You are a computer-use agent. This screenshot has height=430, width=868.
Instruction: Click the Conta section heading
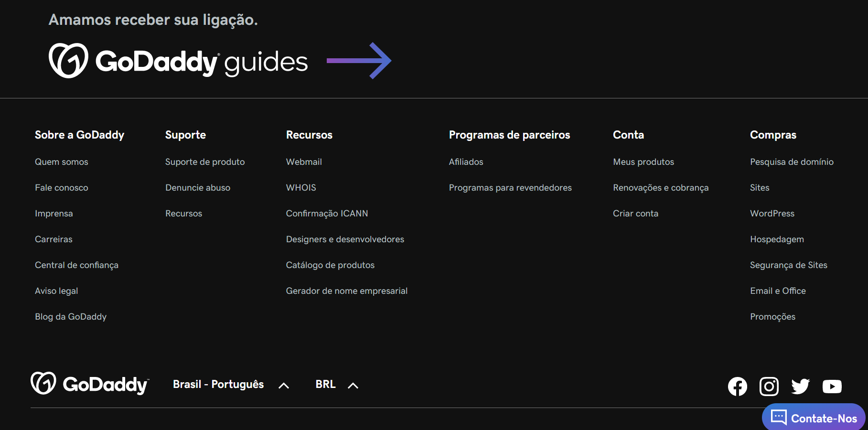[628, 135]
